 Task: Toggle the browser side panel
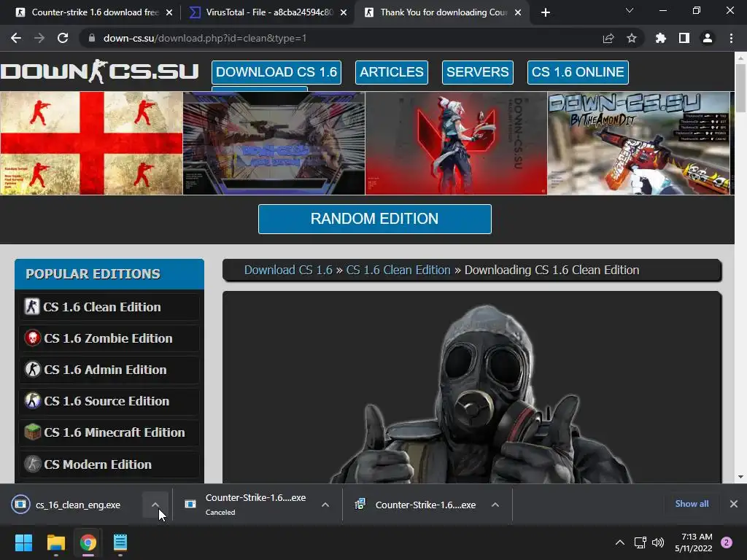(684, 38)
